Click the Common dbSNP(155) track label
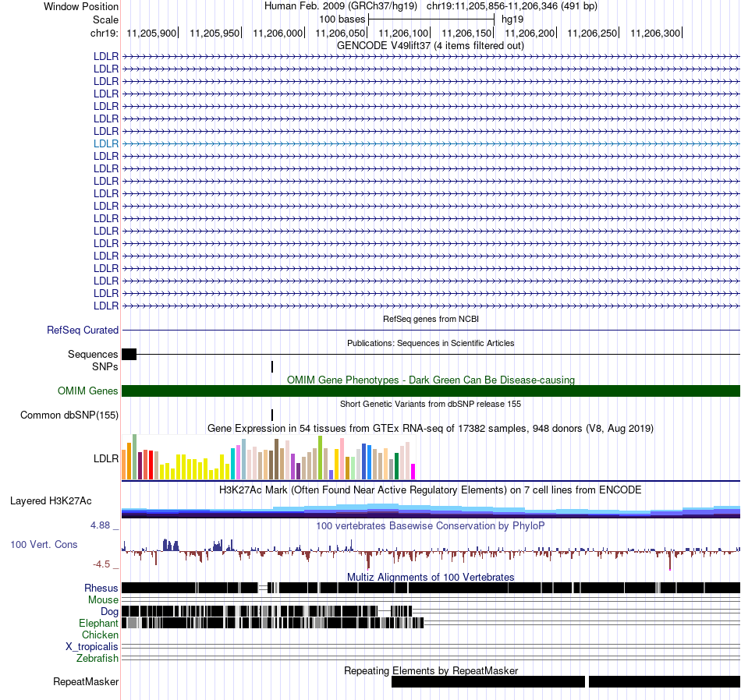 69,415
